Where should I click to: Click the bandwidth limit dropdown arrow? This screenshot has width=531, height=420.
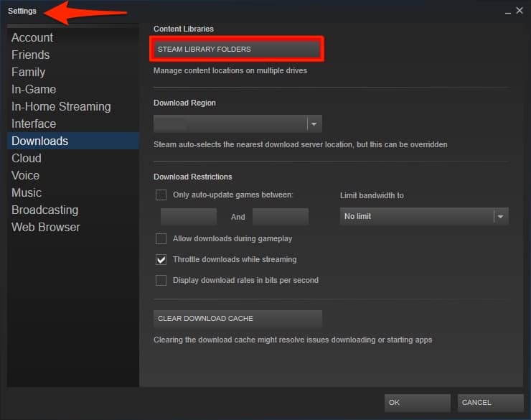(501, 216)
